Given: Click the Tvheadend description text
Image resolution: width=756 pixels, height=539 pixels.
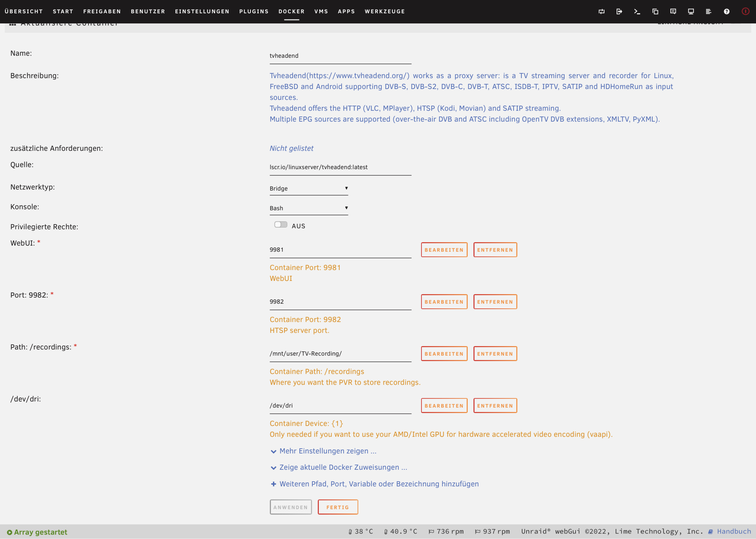Looking at the screenshot, I should (471, 97).
